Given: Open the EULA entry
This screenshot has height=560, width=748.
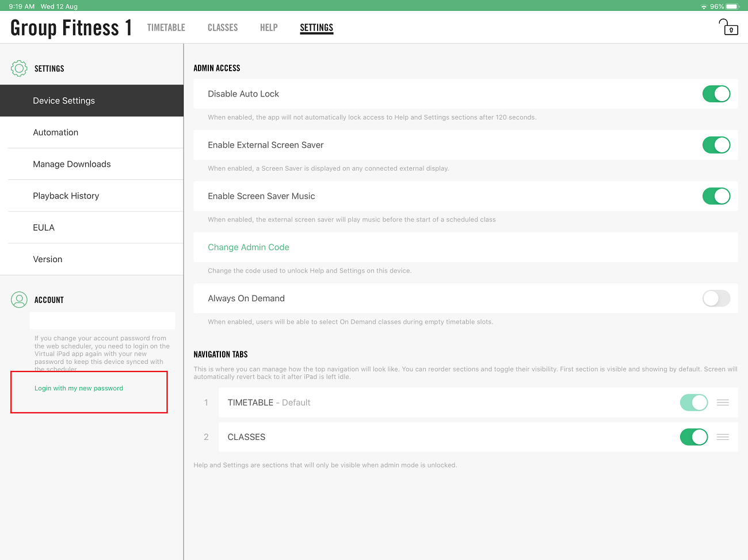Looking at the screenshot, I should click(91, 228).
